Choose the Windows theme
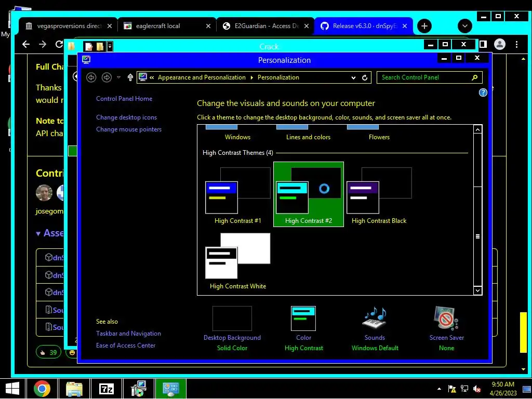Image resolution: width=532 pixels, height=399 pixels. (x=237, y=133)
